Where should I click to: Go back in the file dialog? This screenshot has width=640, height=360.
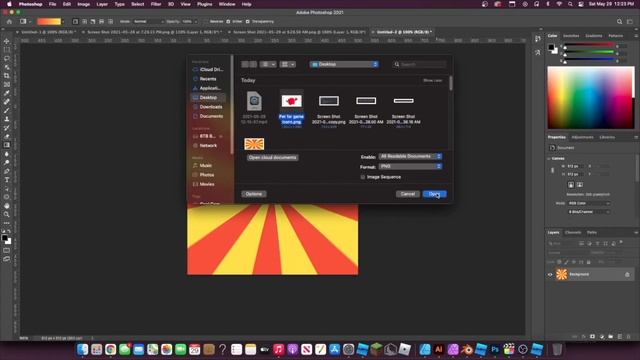tap(245, 64)
